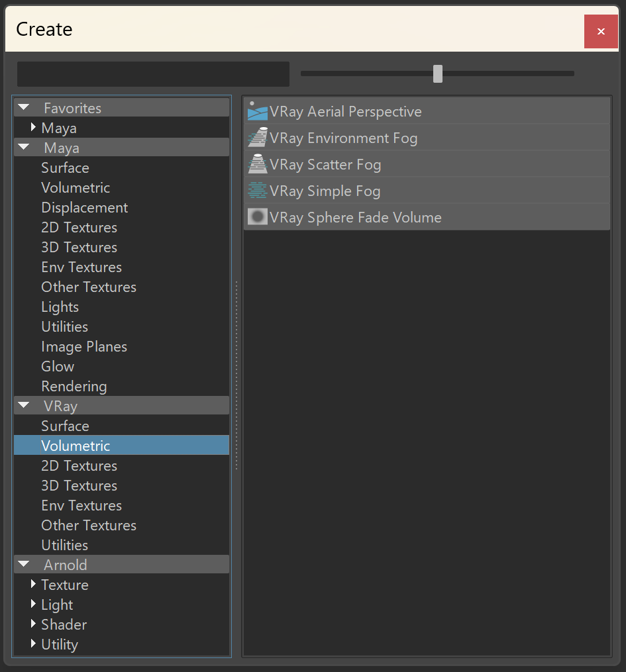Click the VRay Scatter Fog icon
Screen dimensions: 626x672
click(257, 165)
